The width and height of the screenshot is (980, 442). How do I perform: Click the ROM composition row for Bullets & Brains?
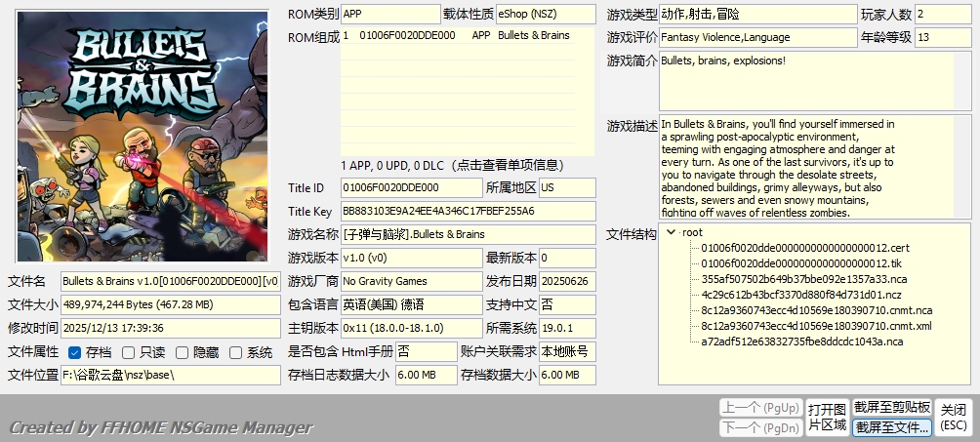tap(466, 35)
